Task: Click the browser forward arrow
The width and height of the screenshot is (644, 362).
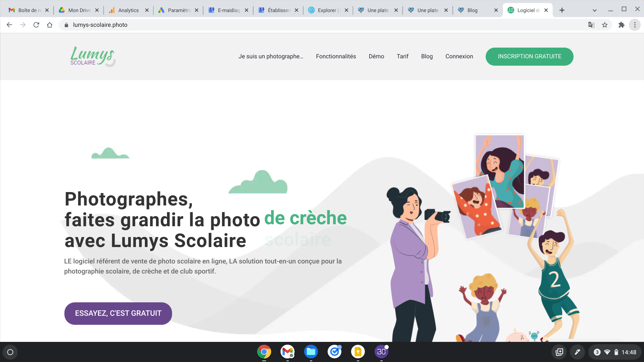Action: coord(23,25)
